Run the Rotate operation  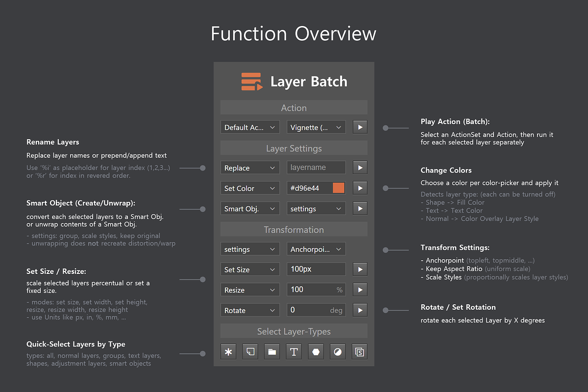pos(360,310)
